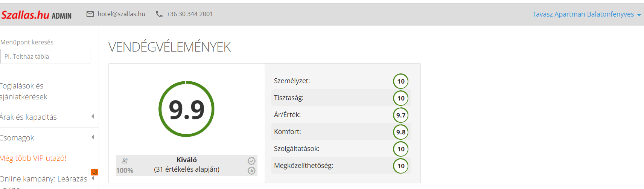
Task: Click the Ár/Érték 9.7 score circle
Action: 400,115
